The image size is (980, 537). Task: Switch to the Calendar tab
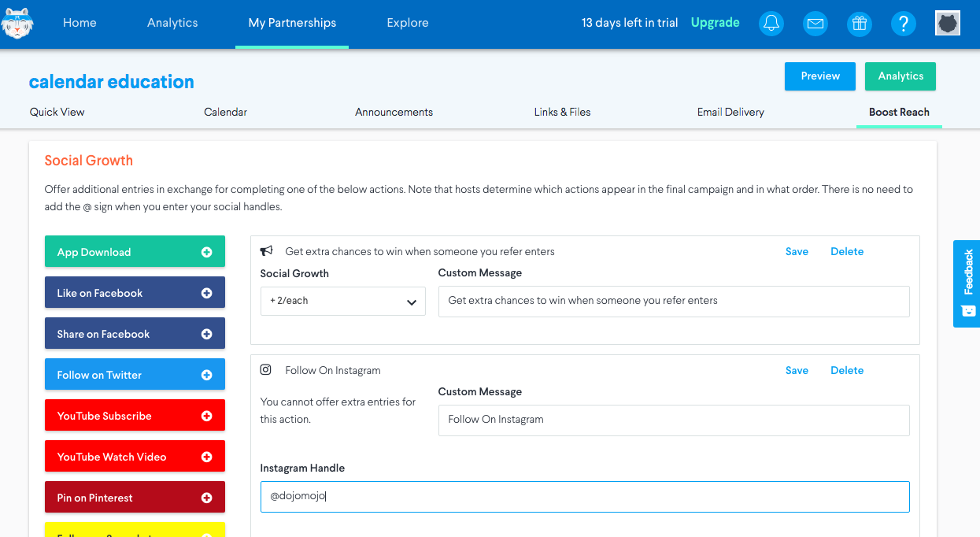coord(226,112)
